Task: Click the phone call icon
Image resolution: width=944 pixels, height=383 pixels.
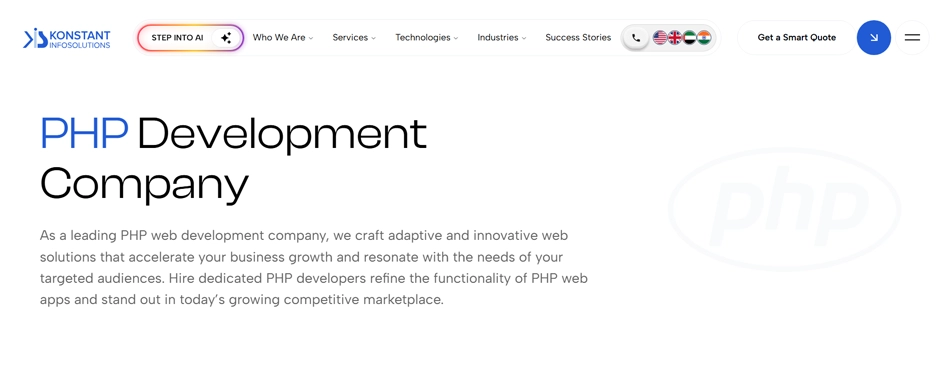Action: [636, 38]
